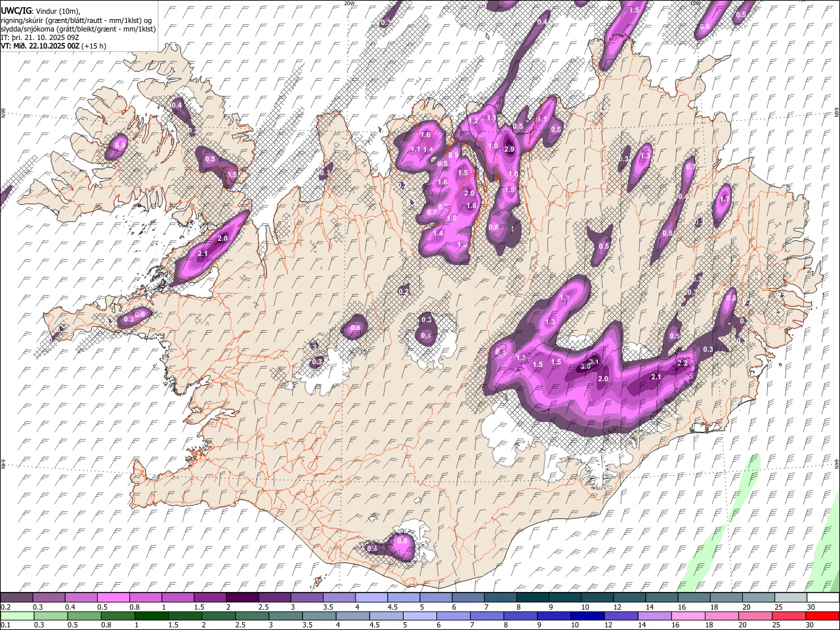Click the 'slydda/snjókoma' legend description line
Viewport: 840px width, 630px height.
[x=78, y=29]
